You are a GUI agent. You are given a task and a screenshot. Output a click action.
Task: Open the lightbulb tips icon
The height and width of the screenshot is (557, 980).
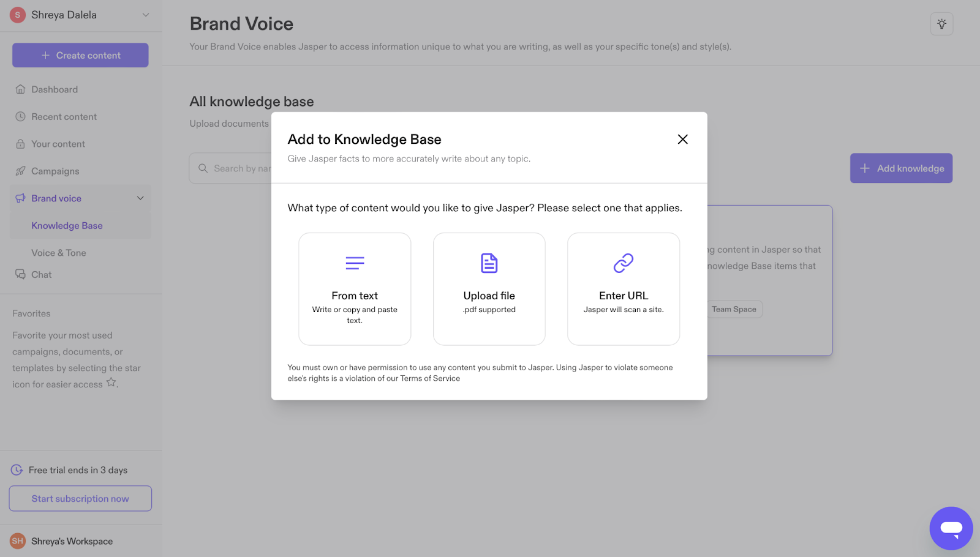tap(941, 24)
